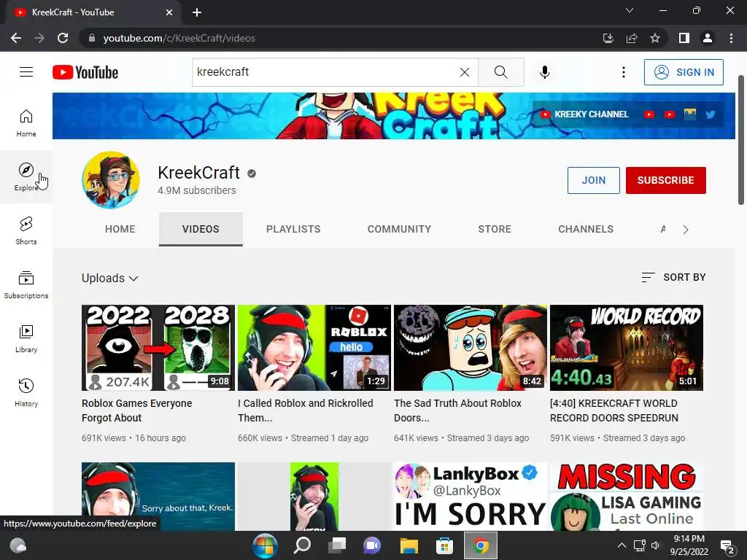The image size is (747, 560).
Task: Clear the search box with the X
Action: point(465,72)
